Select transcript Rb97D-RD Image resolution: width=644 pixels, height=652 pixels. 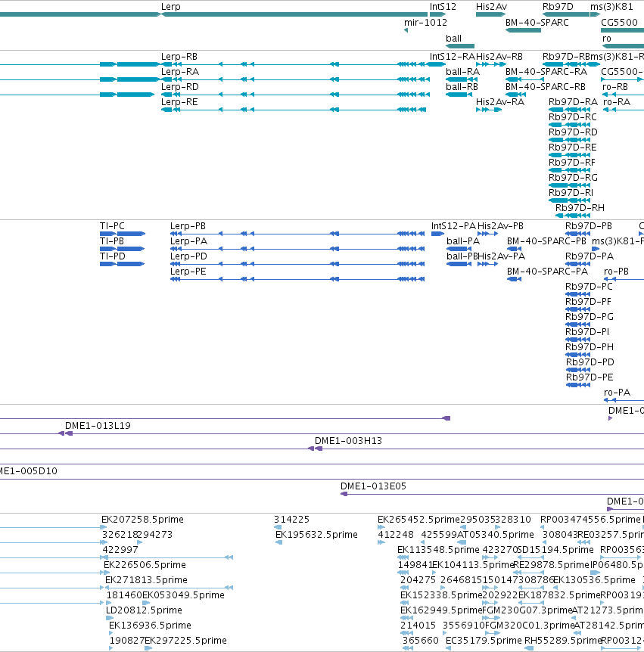tap(573, 132)
